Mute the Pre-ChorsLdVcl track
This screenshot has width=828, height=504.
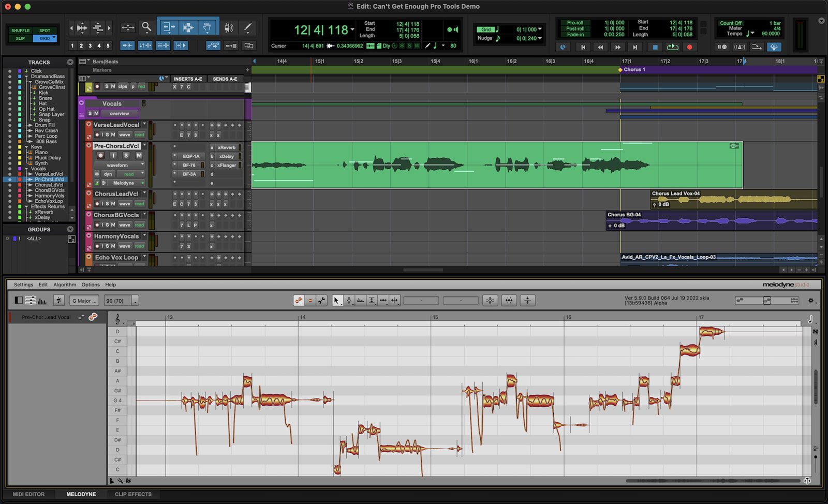[139, 156]
